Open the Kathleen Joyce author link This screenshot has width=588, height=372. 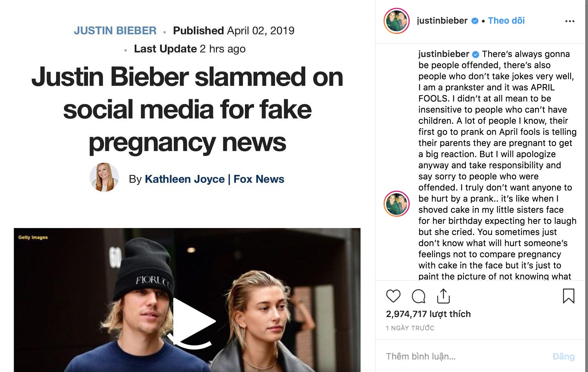tap(185, 179)
